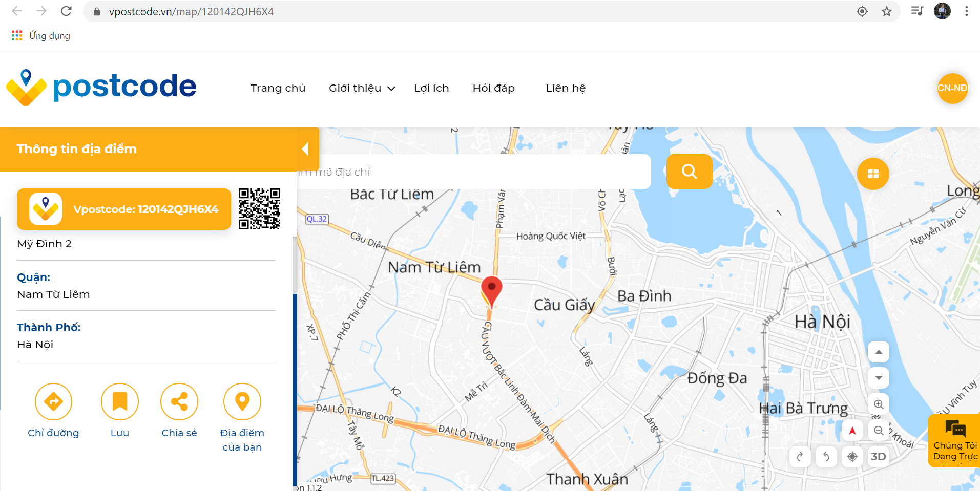Click the Lưu bookmark icon
The image size is (980, 491).
click(x=120, y=401)
